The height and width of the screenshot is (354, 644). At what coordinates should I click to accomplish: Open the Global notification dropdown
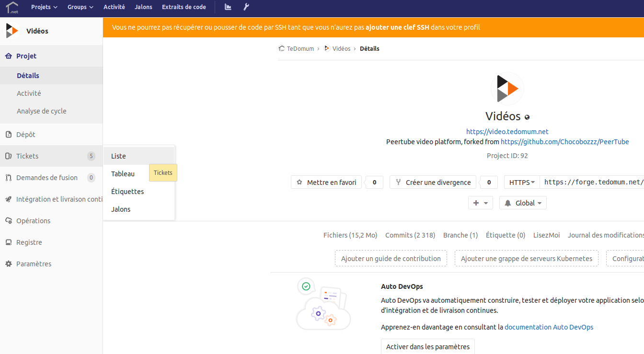(523, 203)
